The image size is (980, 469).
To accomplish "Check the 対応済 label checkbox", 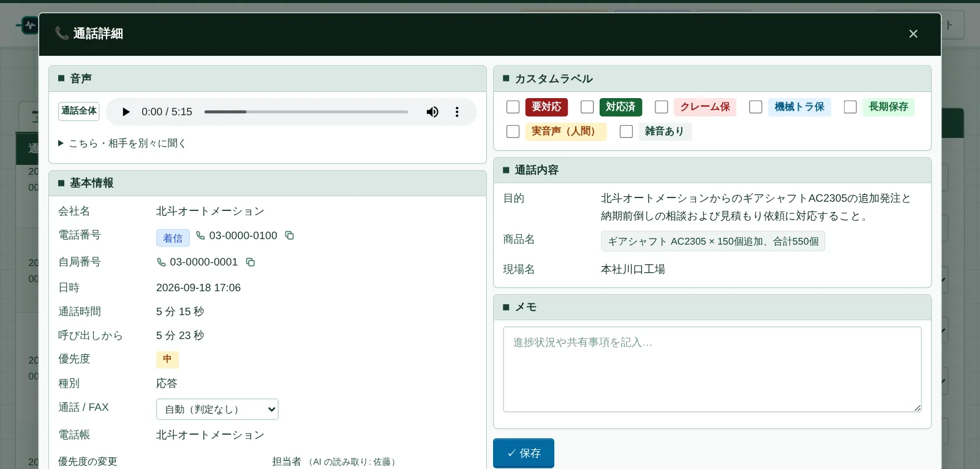I will [587, 107].
